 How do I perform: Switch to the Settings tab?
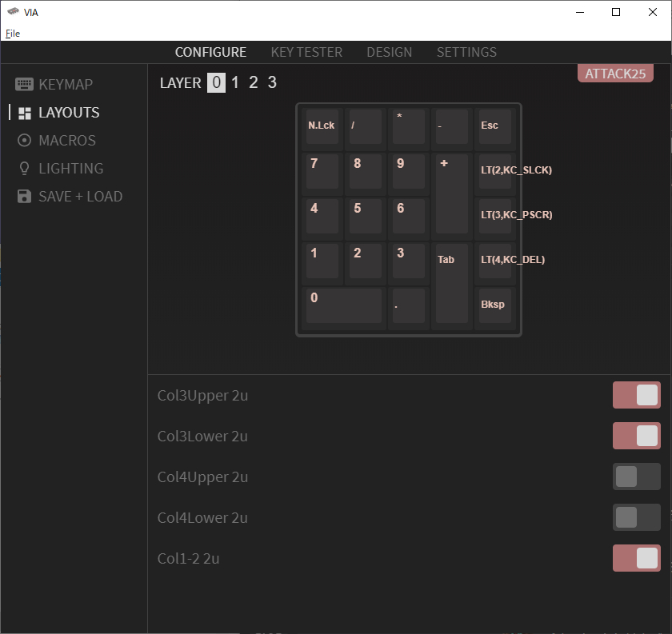tap(466, 52)
